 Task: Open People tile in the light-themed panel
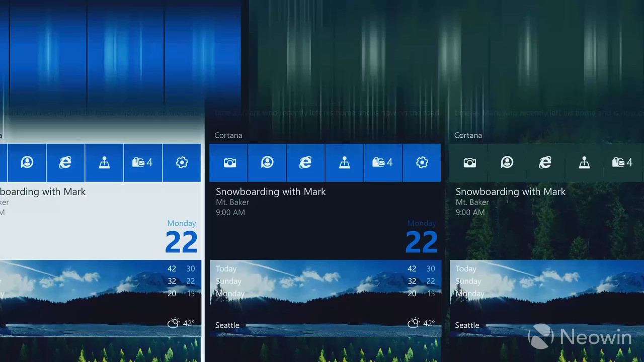click(x=27, y=162)
